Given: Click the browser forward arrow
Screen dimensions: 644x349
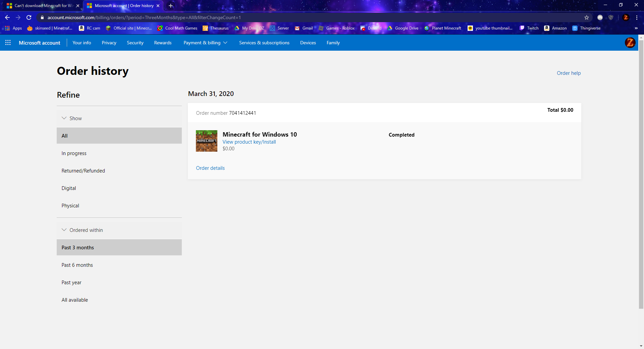Looking at the screenshot, I should (x=18, y=17).
